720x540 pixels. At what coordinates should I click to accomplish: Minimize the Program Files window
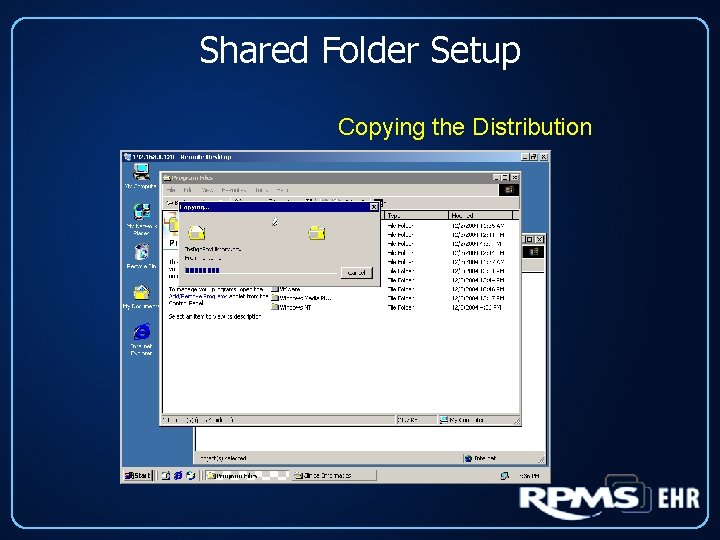click(x=497, y=177)
